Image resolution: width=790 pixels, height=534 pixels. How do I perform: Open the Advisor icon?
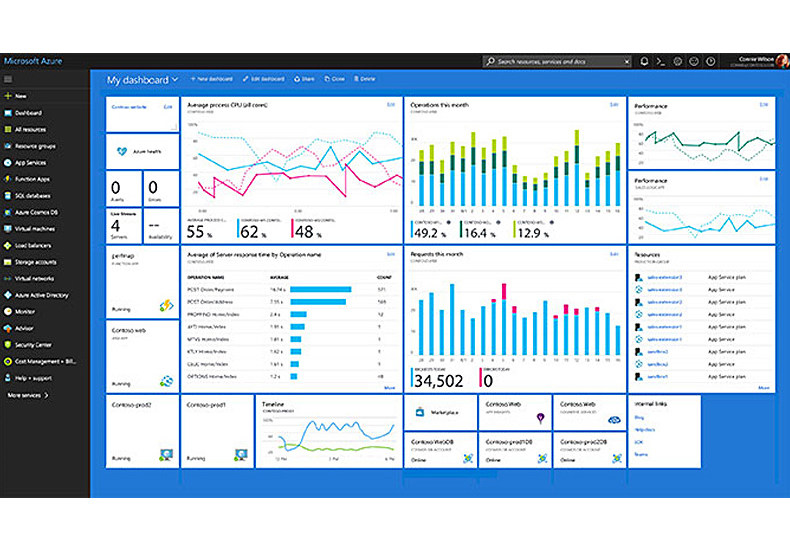pyautogui.click(x=8, y=328)
